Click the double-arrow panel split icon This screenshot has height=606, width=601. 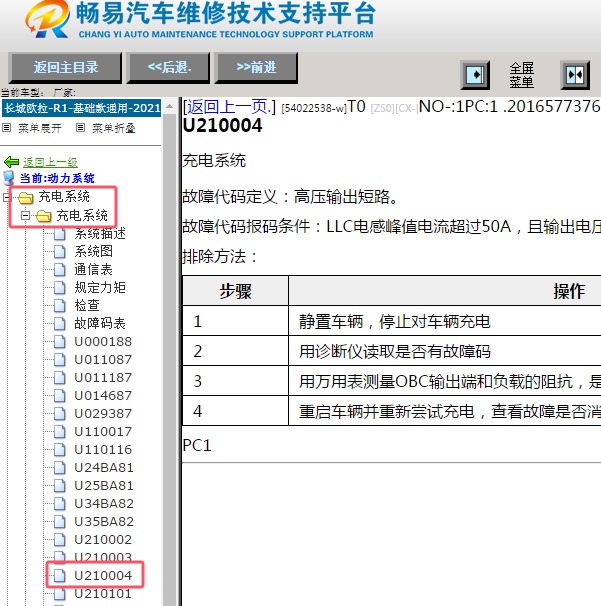(575, 75)
